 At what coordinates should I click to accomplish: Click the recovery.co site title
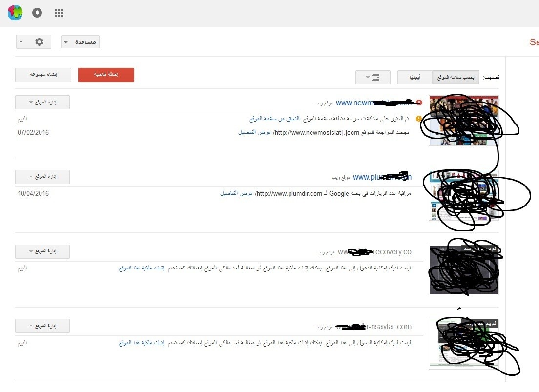(x=374, y=252)
